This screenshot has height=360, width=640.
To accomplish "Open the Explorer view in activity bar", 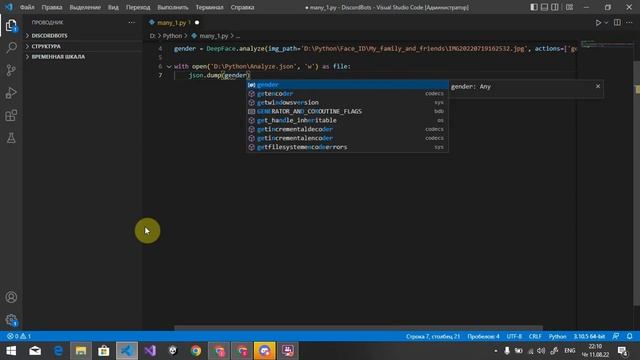I will coord(11,26).
